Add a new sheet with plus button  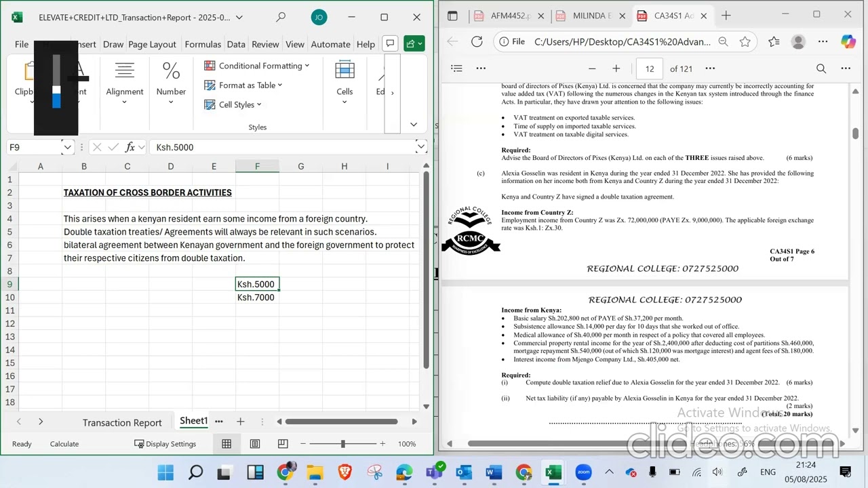click(240, 422)
